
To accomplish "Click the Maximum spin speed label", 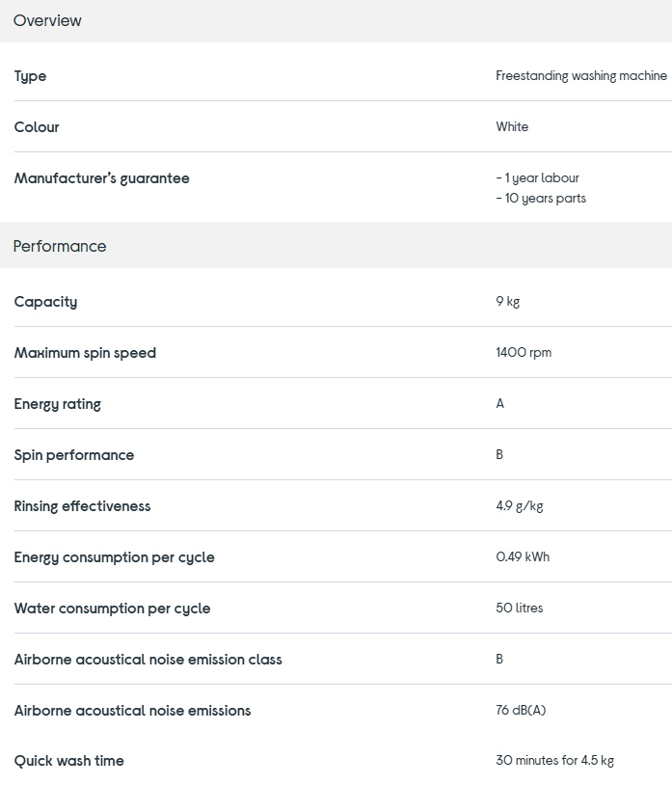I will tap(85, 353).
